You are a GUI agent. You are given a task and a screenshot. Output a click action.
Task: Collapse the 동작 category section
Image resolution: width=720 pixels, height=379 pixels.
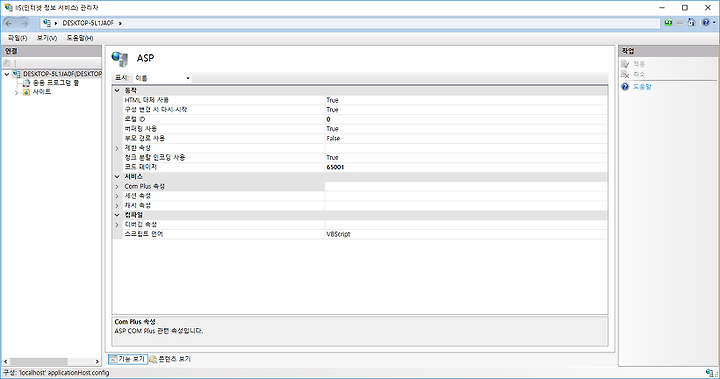tap(117, 91)
